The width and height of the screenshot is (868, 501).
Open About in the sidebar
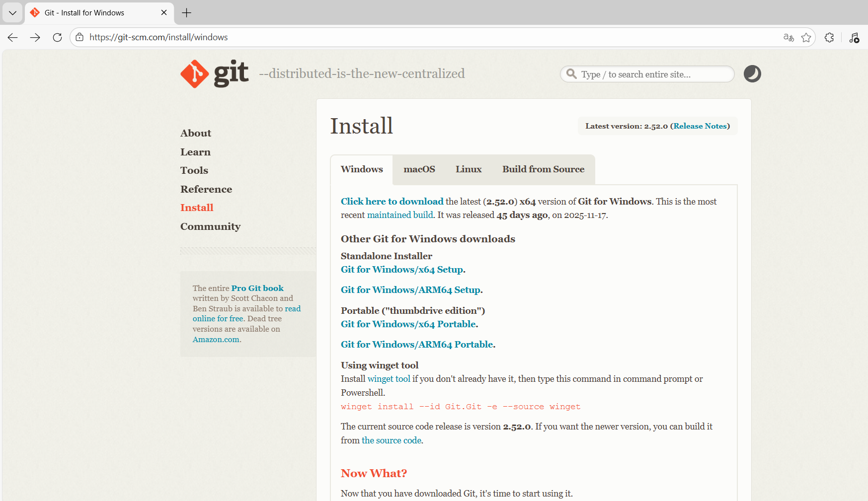[x=196, y=133]
